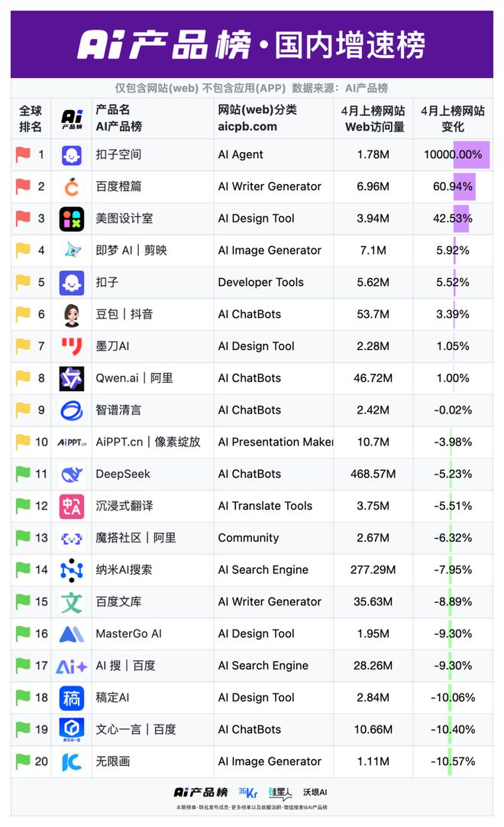Click the 百度橙篇 orange logo icon
The image size is (504, 827).
[x=71, y=186]
